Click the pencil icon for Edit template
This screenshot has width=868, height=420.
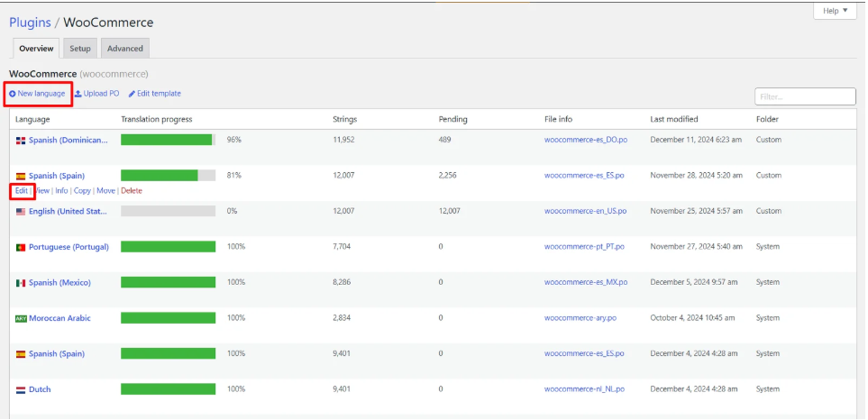132,94
